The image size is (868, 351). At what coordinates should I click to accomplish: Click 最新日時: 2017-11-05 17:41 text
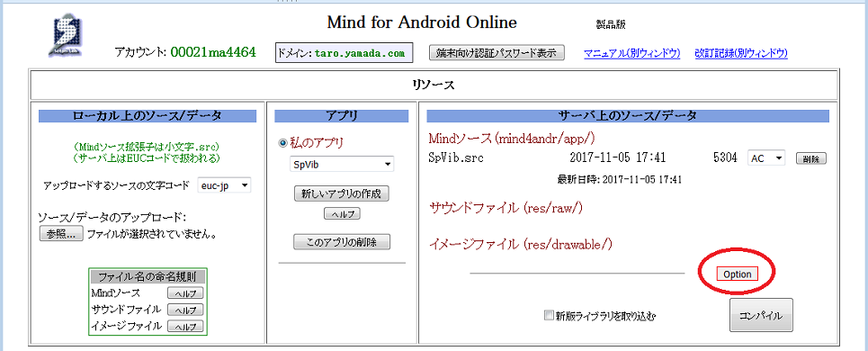[620, 179]
